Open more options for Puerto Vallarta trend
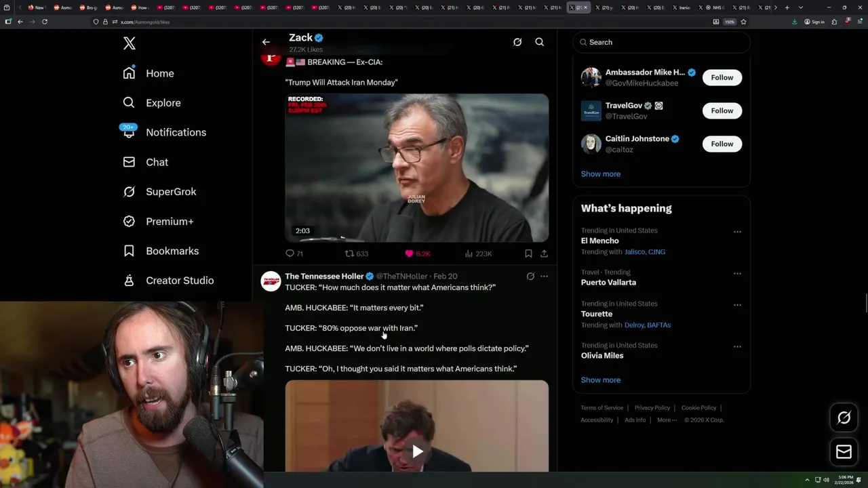This screenshot has width=868, height=488. coord(737,274)
